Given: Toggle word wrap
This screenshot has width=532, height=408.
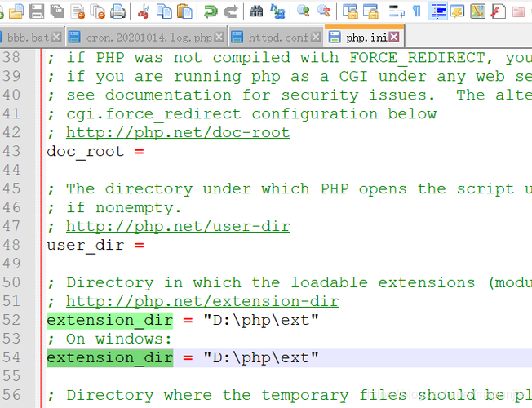Looking at the screenshot, I should pyautogui.click(x=397, y=11).
